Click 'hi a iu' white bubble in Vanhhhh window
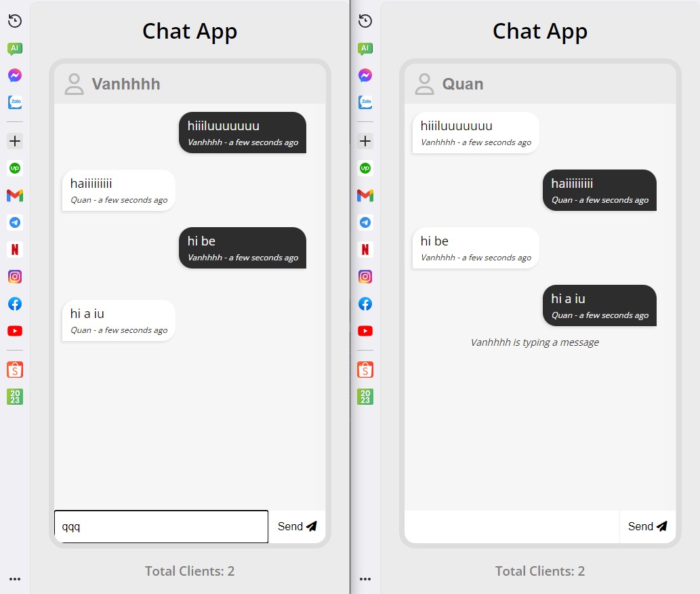Image resolution: width=700 pixels, height=594 pixels. [x=119, y=321]
